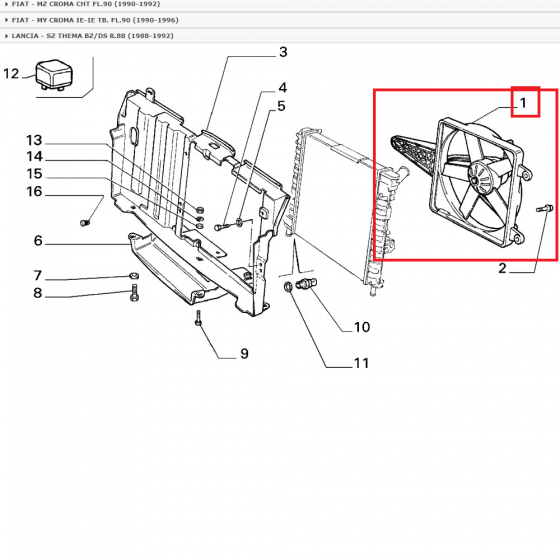Select part number 6 label in diagram
The image size is (560, 560).
click(x=38, y=240)
